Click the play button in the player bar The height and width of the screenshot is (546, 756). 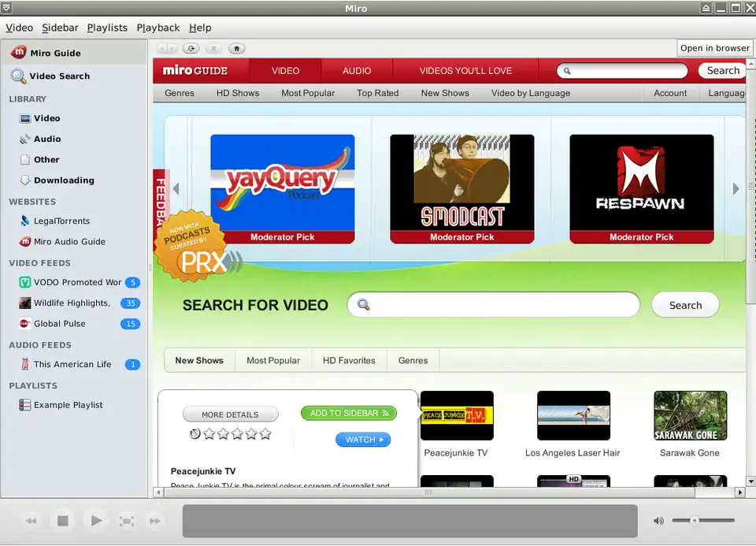pos(96,521)
